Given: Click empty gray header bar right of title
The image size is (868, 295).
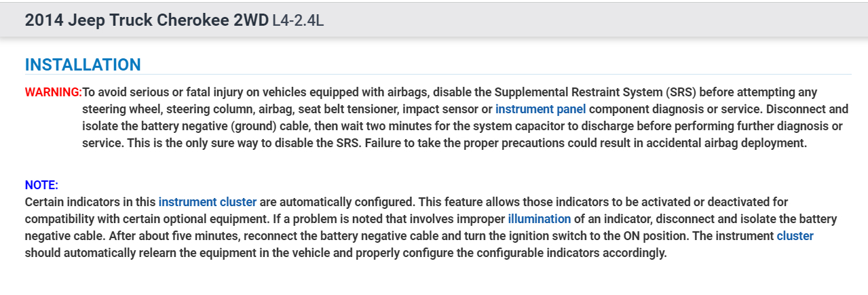Looking at the screenshot, I should click(577, 20).
